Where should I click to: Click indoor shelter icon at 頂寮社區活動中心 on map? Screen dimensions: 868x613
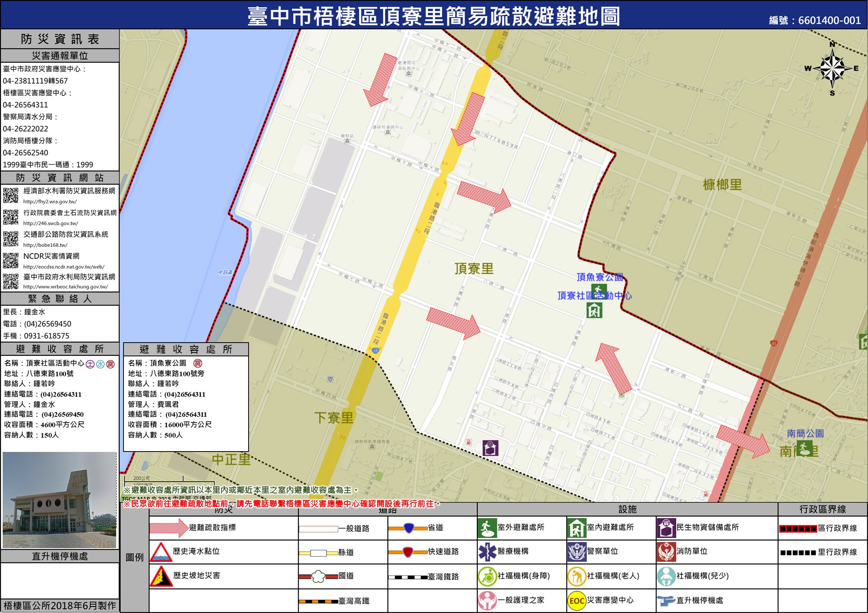pyautogui.click(x=594, y=310)
